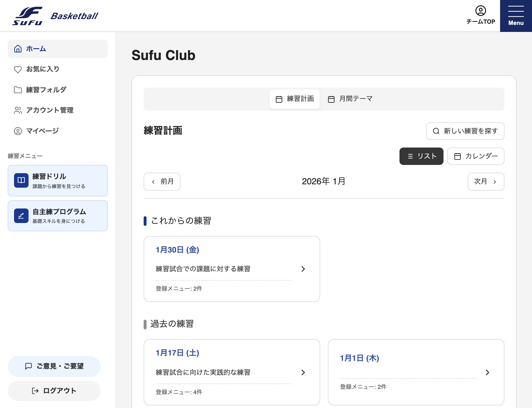This screenshot has width=532, height=408.
Task: Select the 練習計画 tab
Action: coord(294,99)
